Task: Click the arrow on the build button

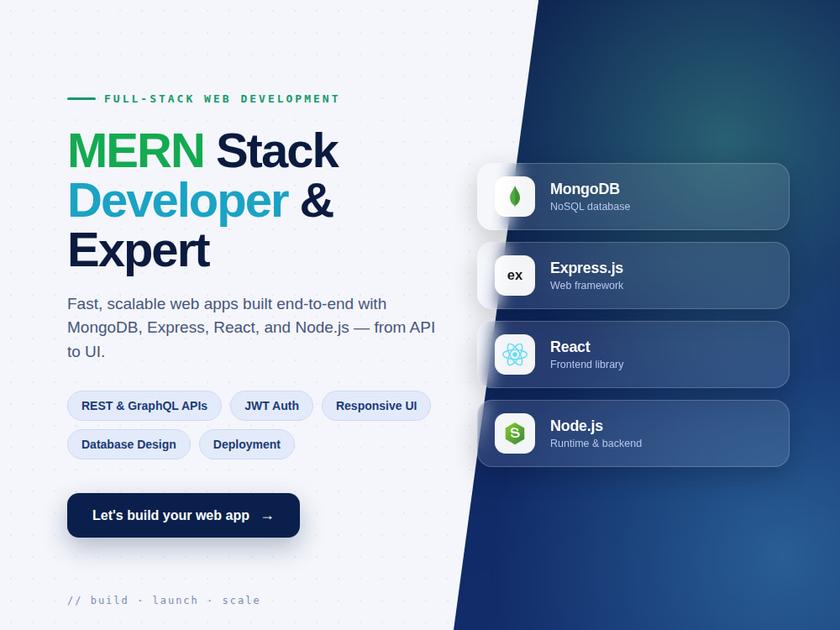Action: tap(267, 517)
